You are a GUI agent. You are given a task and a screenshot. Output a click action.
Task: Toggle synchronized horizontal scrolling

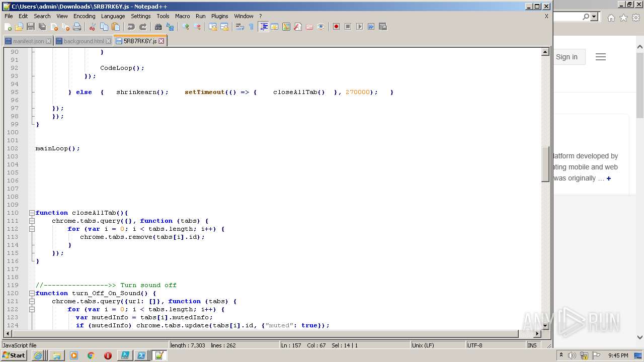(x=224, y=27)
